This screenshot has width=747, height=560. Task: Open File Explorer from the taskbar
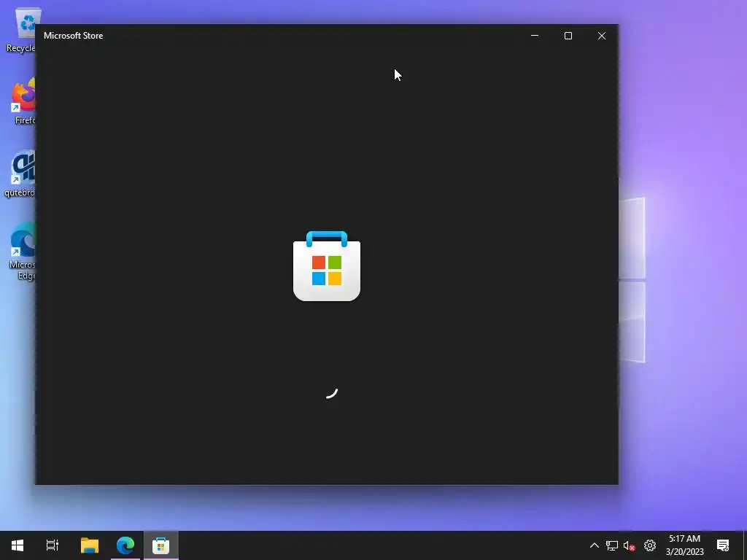click(90, 545)
